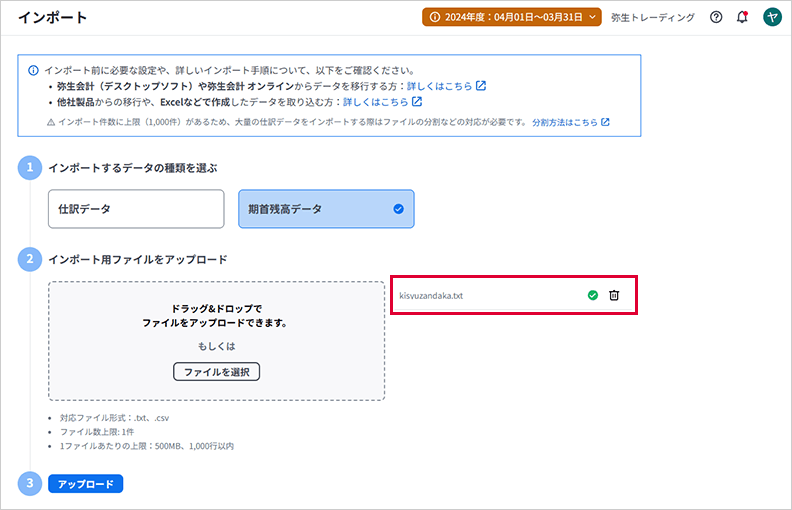
Task: Open 詳しくはこちら link for 他社製品 migration
Action: tap(375, 102)
